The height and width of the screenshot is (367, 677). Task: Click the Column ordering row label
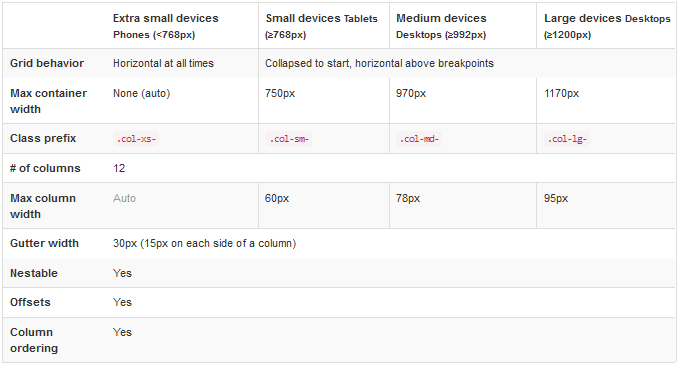(x=34, y=340)
